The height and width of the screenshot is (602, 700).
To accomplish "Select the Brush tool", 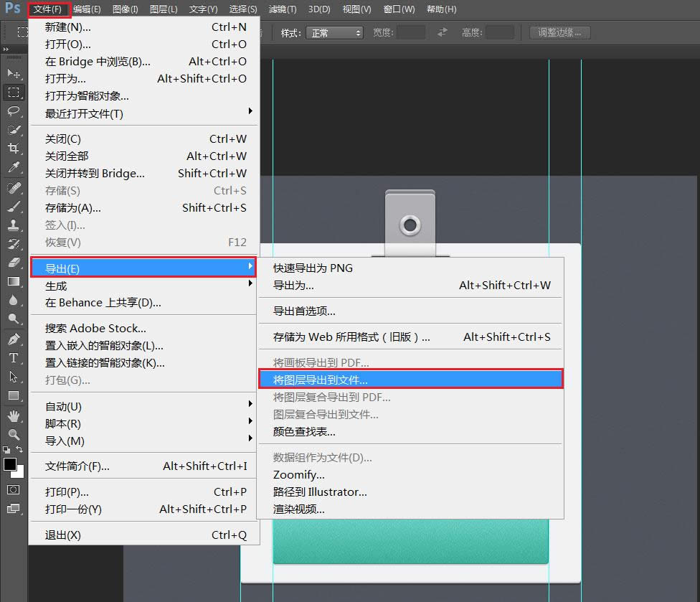I will (14, 207).
